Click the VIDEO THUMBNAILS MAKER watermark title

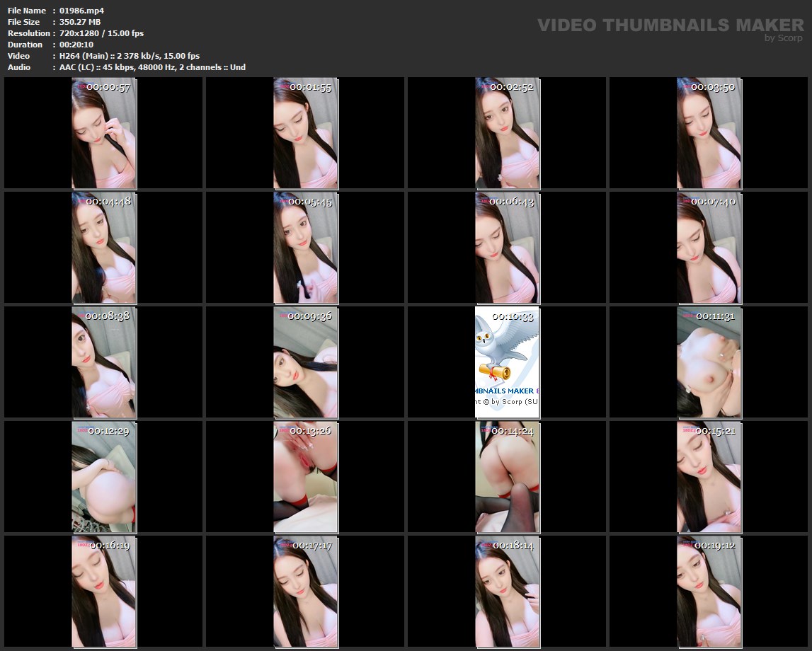[670, 25]
